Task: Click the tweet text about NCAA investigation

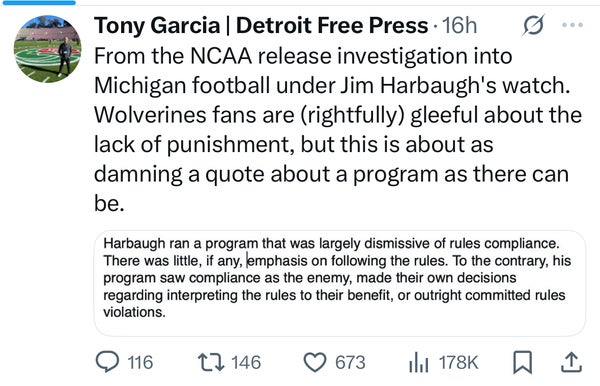Action: tap(338, 129)
